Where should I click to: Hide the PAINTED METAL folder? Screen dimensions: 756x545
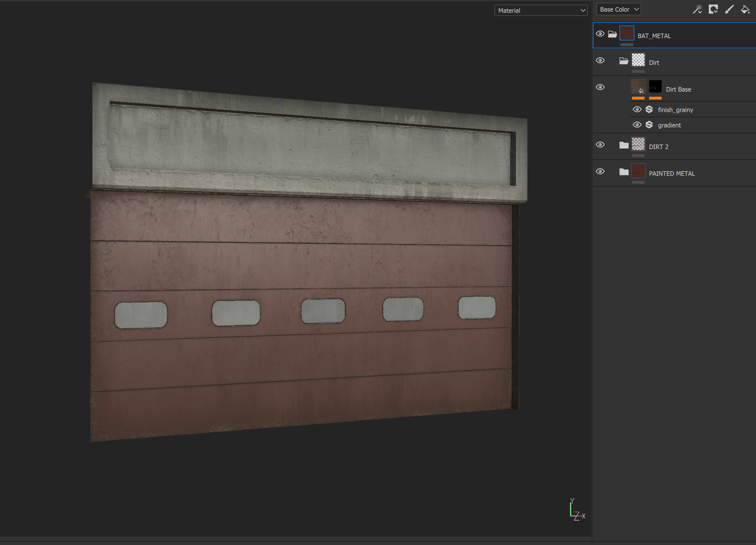[600, 172]
